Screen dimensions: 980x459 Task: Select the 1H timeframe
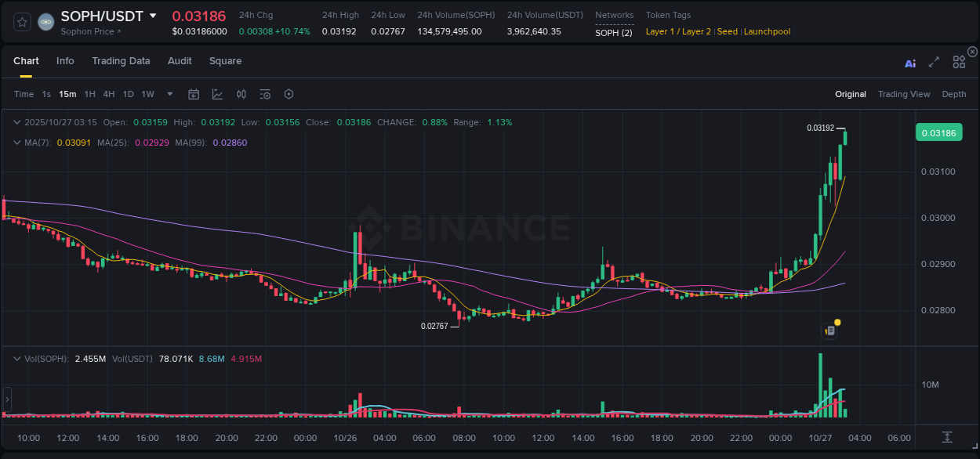point(90,94)
